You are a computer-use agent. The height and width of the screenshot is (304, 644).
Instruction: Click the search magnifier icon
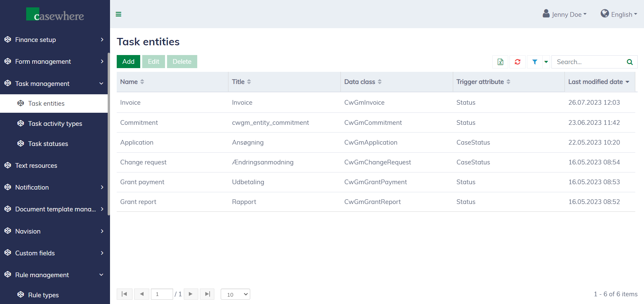pos(630,62)
